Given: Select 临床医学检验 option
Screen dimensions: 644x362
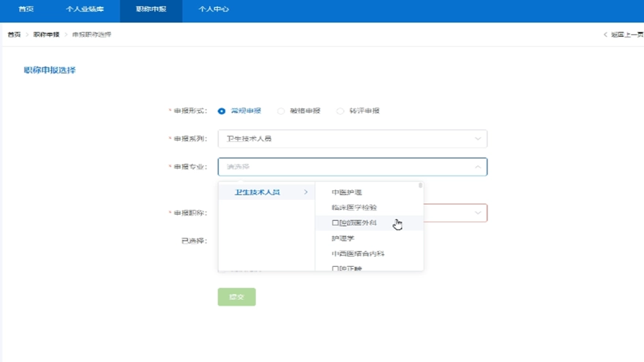Looking at the screenshot, I should click(x=354, y=208).
